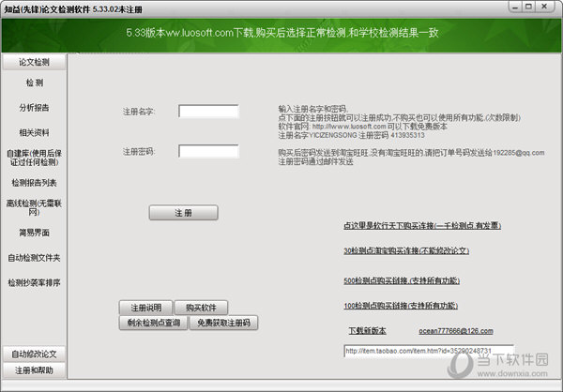Viewport: 563px width, 392px height.
Task: Focus the taobao item URL text box
Action: tap(429, 351)
